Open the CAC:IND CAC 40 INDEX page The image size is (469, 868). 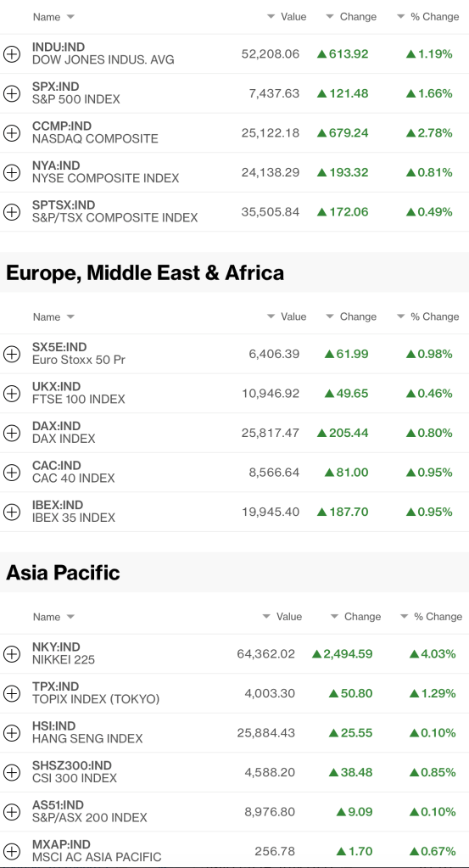coord(74,473)
